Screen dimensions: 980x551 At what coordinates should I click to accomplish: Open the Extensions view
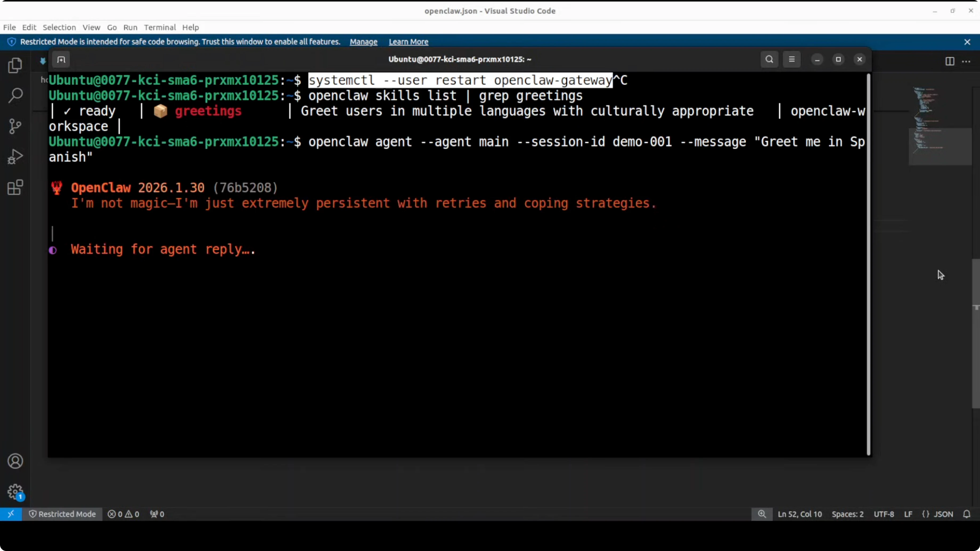(x=15, y=187)
